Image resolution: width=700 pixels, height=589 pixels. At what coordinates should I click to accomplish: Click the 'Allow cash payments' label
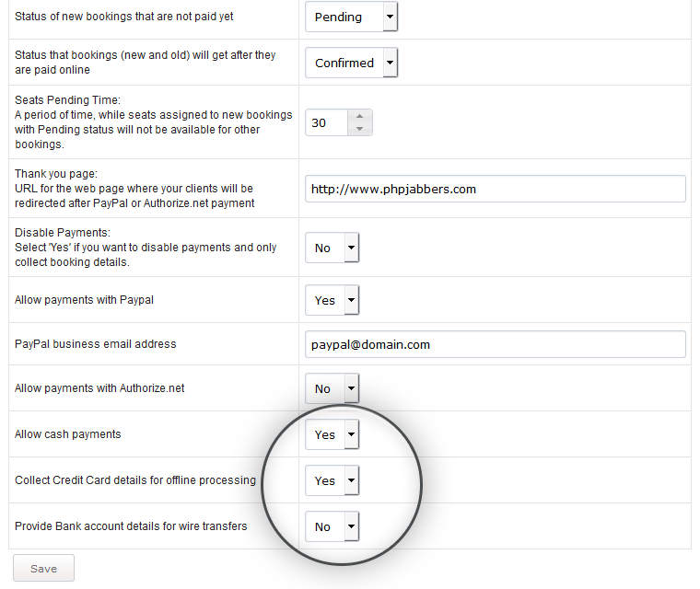pos(68,434)
